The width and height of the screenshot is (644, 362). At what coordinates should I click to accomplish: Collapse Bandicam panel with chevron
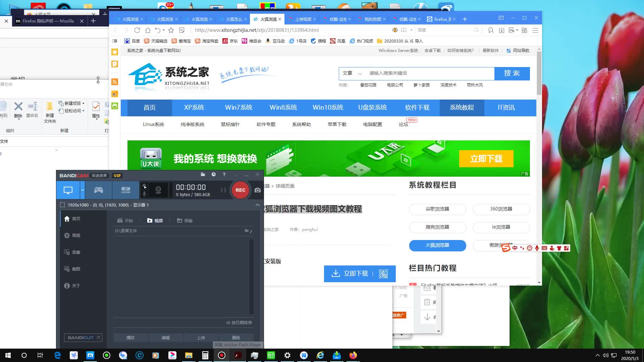[x=257, y=205]
